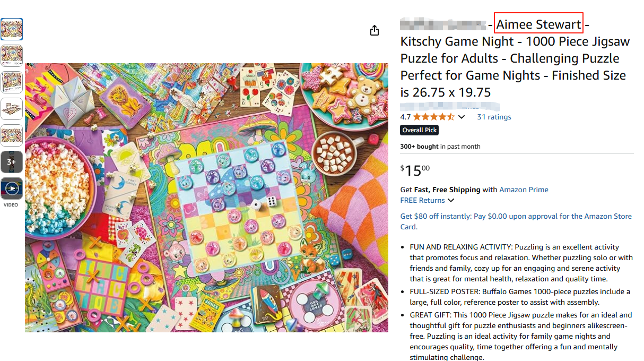Play the product video thumbnail
Viewport: 644px width, 361px height.
click(x=12, y=188)
